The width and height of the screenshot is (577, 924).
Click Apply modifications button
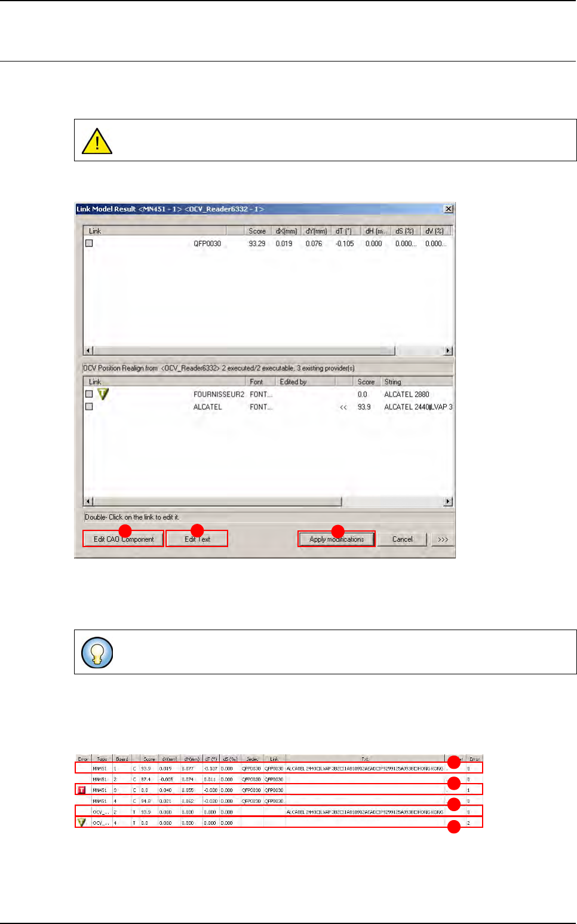click(336, 539)
